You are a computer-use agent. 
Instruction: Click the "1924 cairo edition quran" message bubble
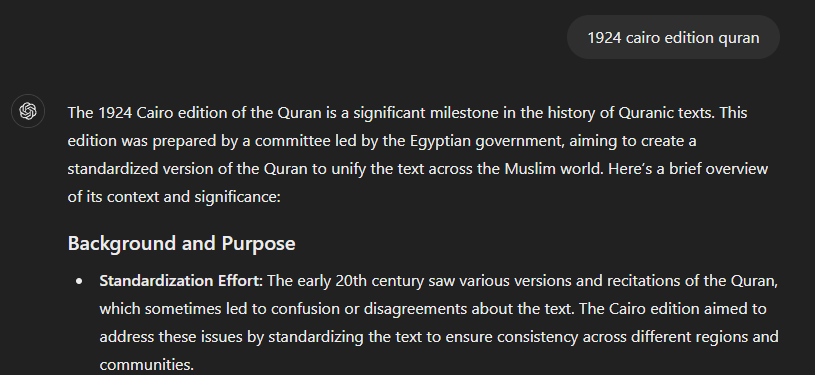(673, 37)
